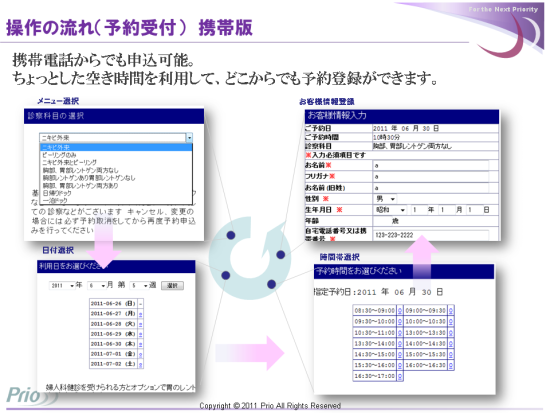Click the pink up arrow below customer form
Image resolution: width=550 pixels, height=413 pixels.
tap(422, 262)
